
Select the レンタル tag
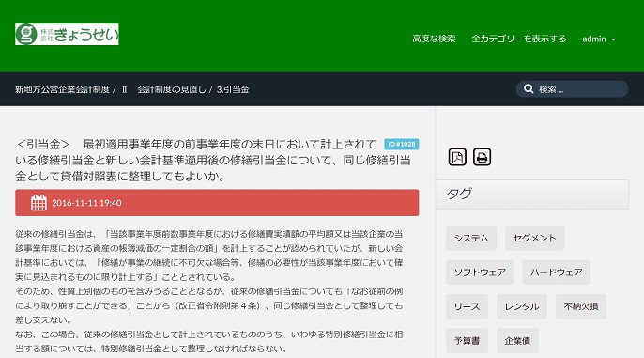tap(522, 306)
